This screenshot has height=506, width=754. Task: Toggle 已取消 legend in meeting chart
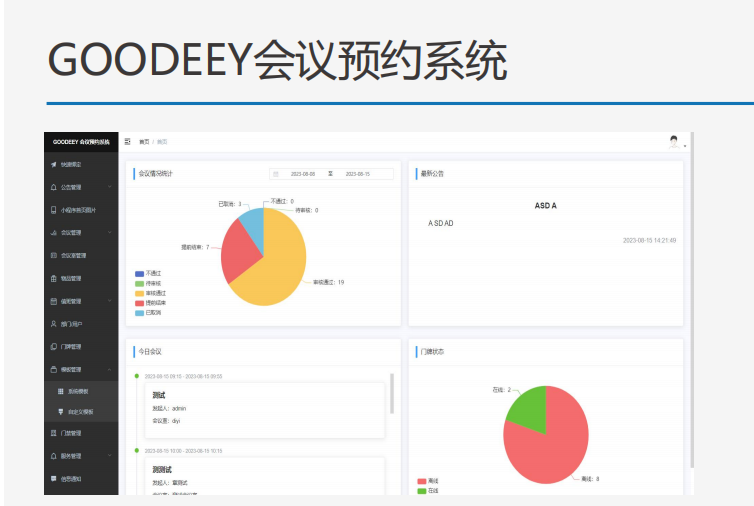141,313
